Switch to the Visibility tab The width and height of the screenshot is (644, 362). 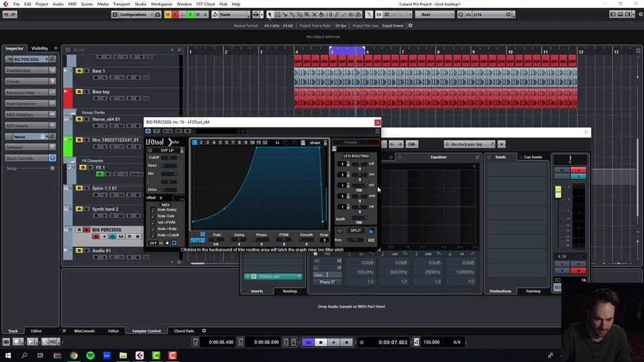point(40,48)
